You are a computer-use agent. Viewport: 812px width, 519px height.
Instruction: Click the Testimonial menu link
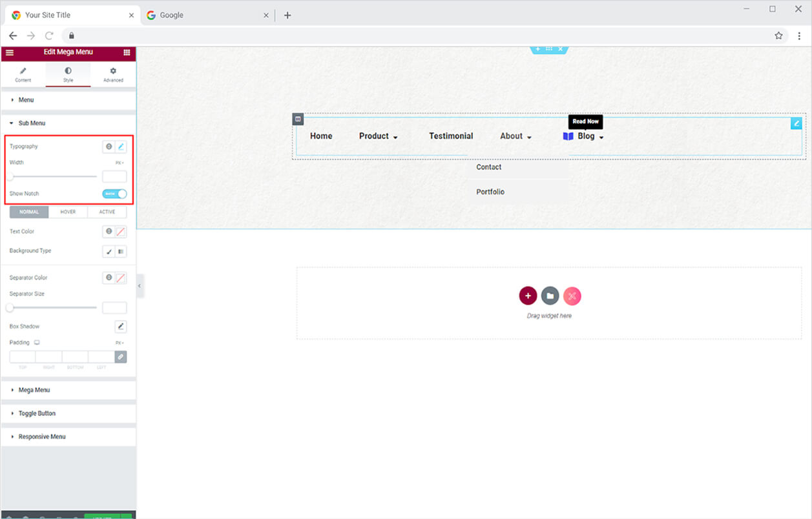tap(451, 136)
